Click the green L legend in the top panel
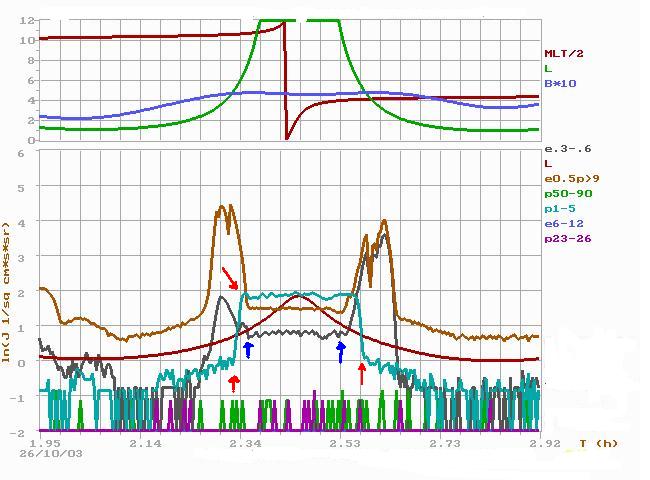The width and height of the screenshot is (650, 480). (548, 68)
